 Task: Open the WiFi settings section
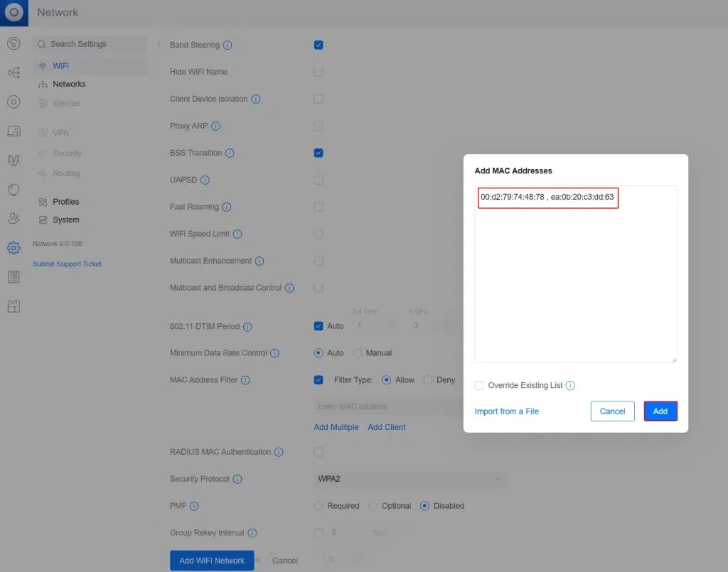coord(90,66)
